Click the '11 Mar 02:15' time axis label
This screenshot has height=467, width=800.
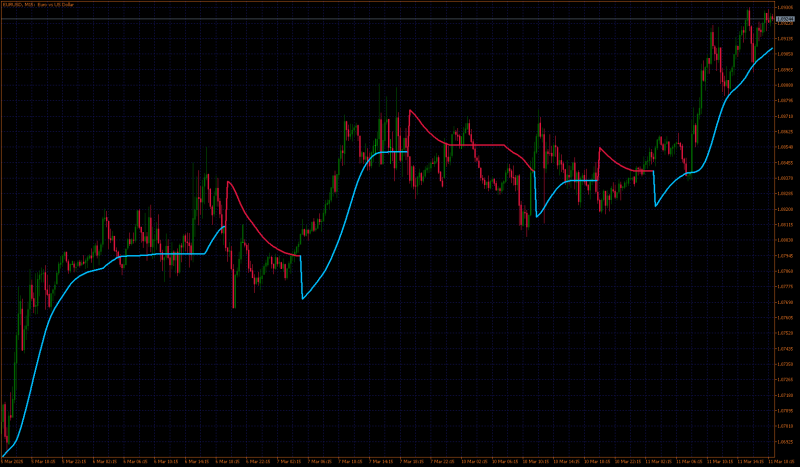coord(658,461)
